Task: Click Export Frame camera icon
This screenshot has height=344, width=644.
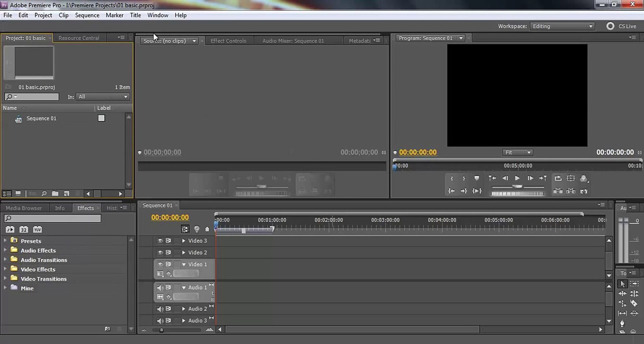Action: pos(583,191)
